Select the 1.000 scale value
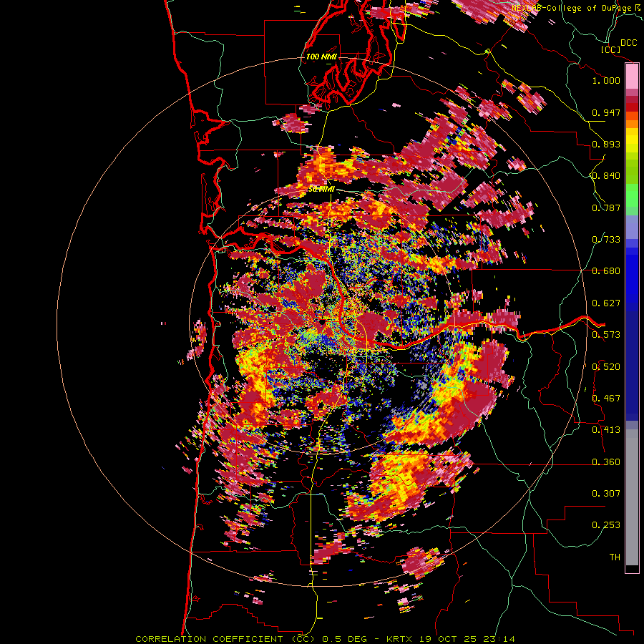The image size is (644, 644). pos(606,80)
